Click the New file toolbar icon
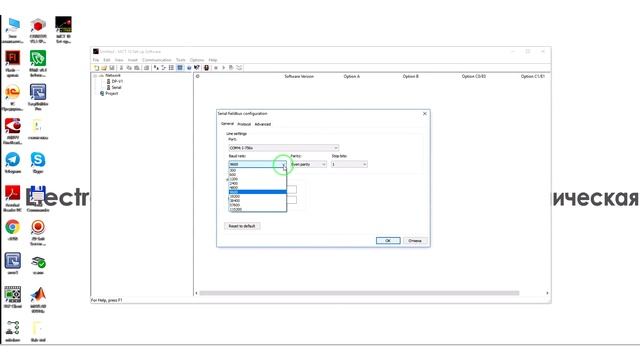Screen dimensions: 640x360 coord(96,68)
